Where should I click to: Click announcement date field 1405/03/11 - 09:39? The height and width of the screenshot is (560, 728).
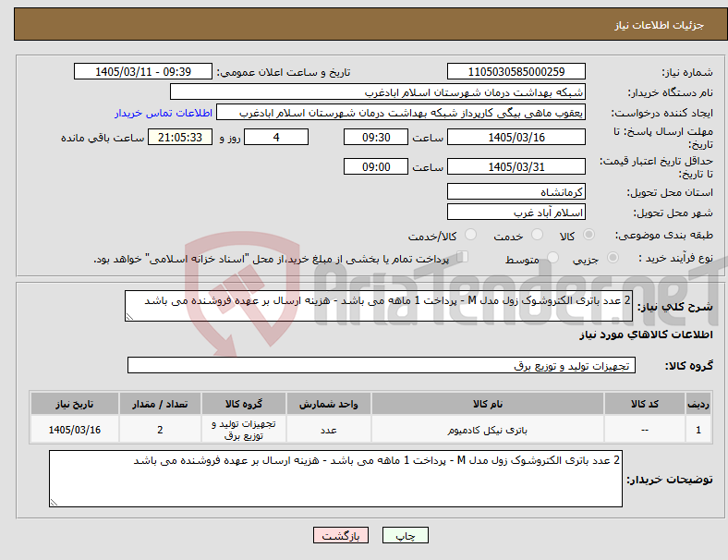143,71
